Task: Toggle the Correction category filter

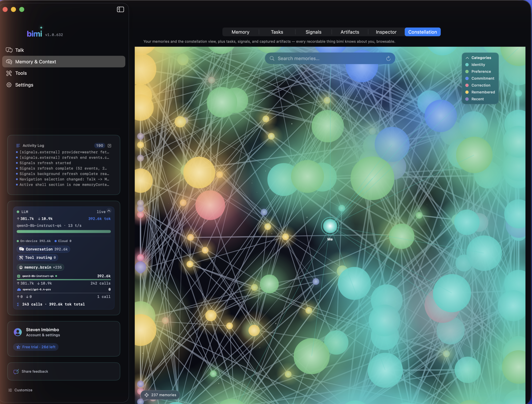Action: point(478,85)
